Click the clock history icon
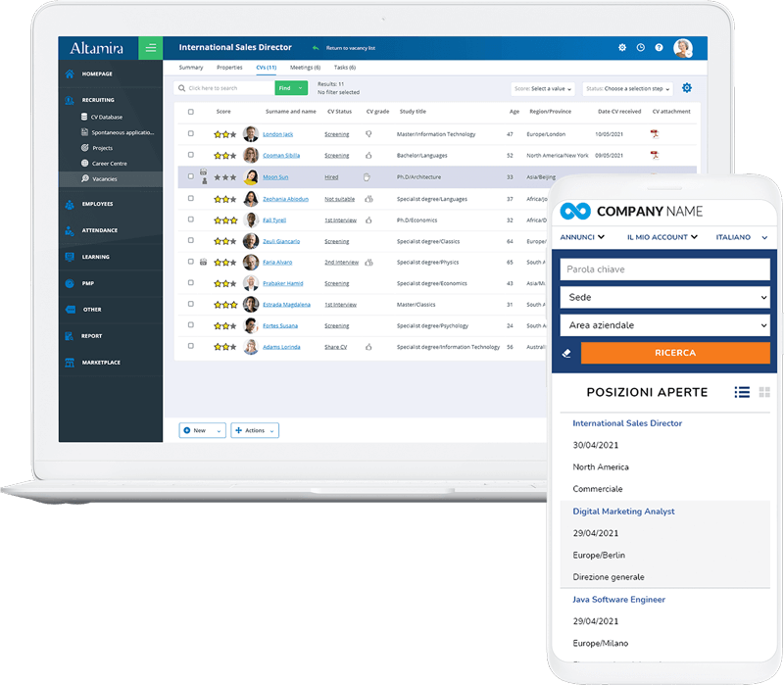The width and height of the screenshot is (784, 685). click(x=641, y=47)
